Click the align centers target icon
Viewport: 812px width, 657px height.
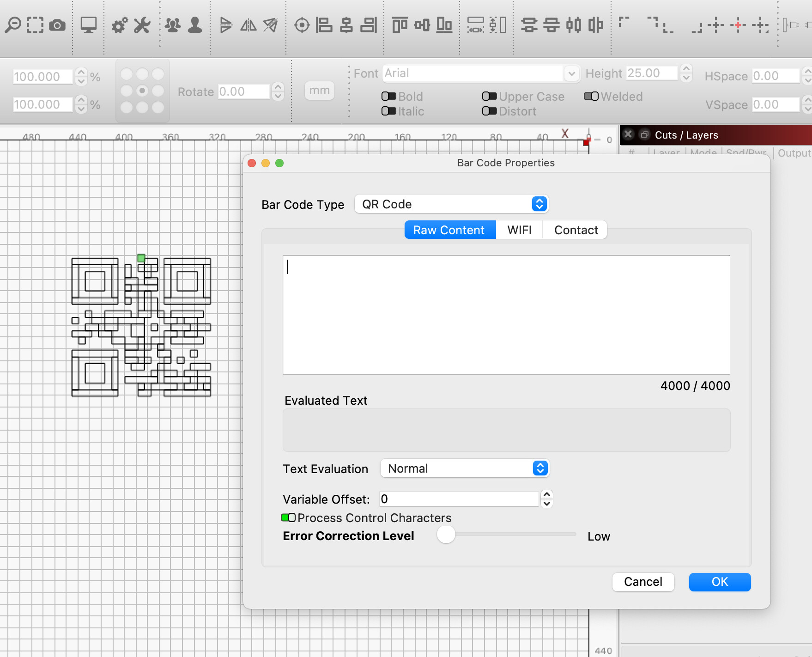tap(302, 25)
